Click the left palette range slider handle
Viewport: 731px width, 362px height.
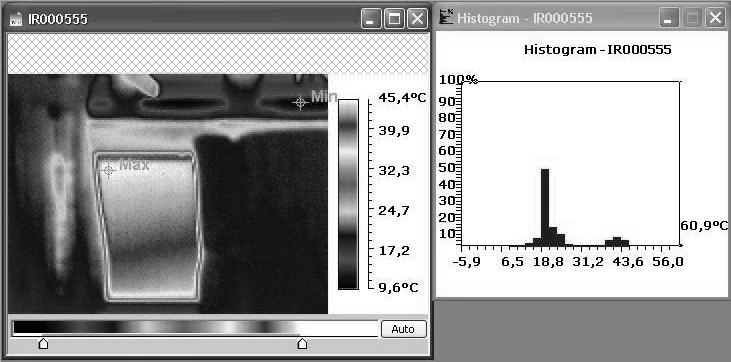click(43, 344)
